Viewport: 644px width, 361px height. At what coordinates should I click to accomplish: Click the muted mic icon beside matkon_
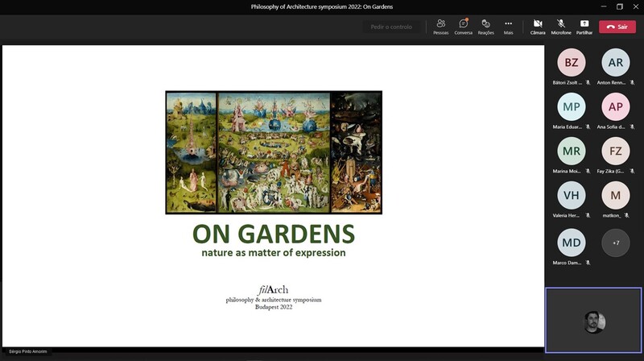point(627,215)
